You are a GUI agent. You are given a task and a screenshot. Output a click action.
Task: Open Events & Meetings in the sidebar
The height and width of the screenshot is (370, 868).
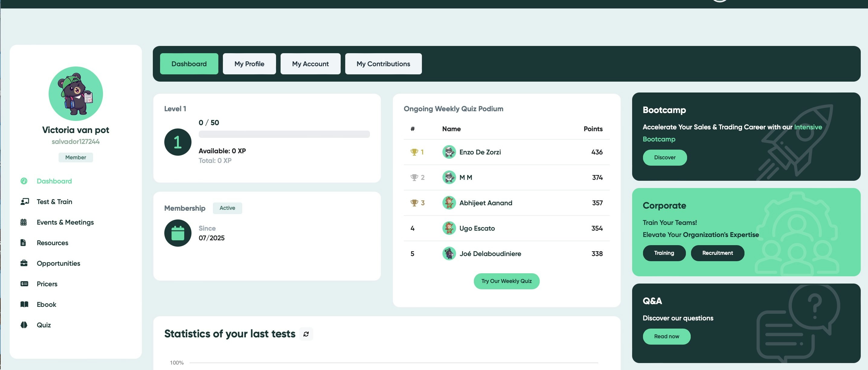65,222
